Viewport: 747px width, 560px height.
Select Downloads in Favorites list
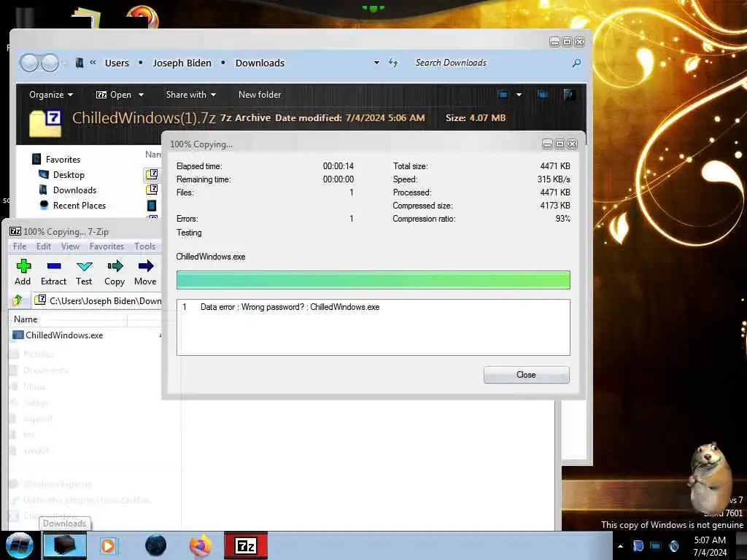click(75, 190)
